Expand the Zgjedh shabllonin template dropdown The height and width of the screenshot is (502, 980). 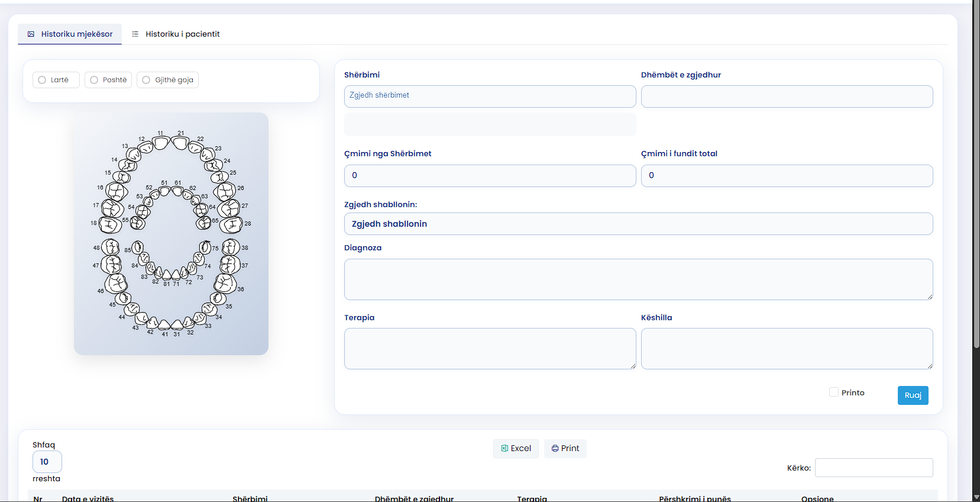[638, 224]
